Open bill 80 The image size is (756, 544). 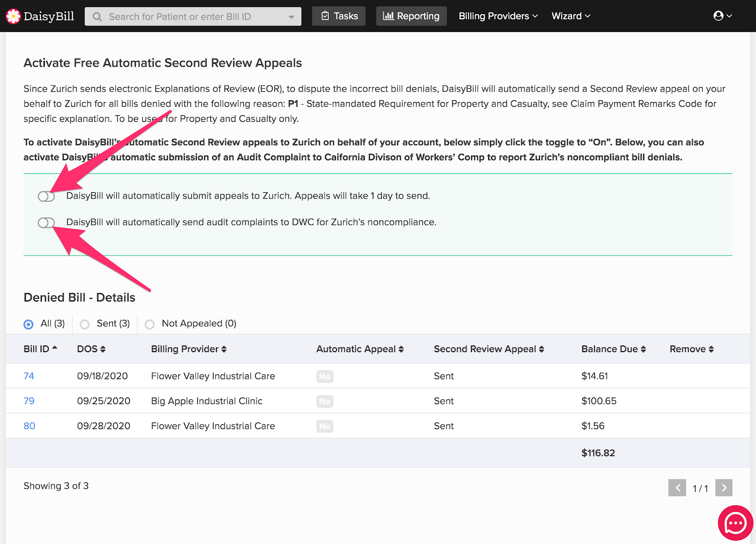(x=29, y=426)
